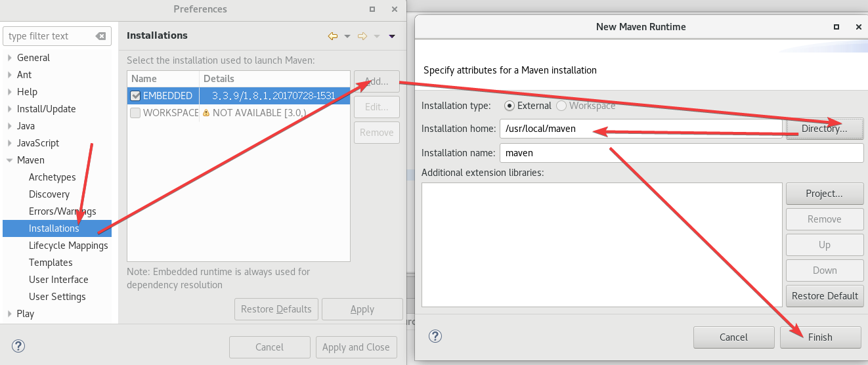The image size is (868, 365).
Task: Select Discovery under Maven
Action: click(49, 194)
